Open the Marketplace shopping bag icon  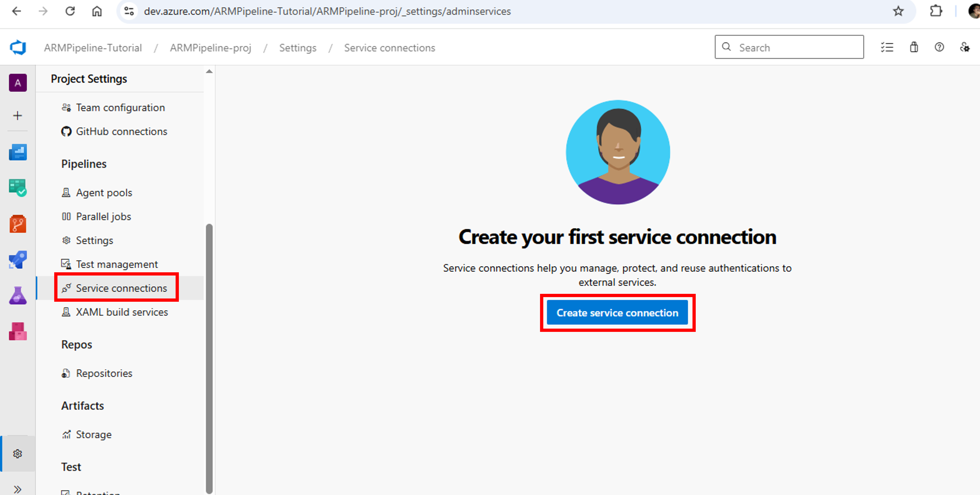point(914,47)
